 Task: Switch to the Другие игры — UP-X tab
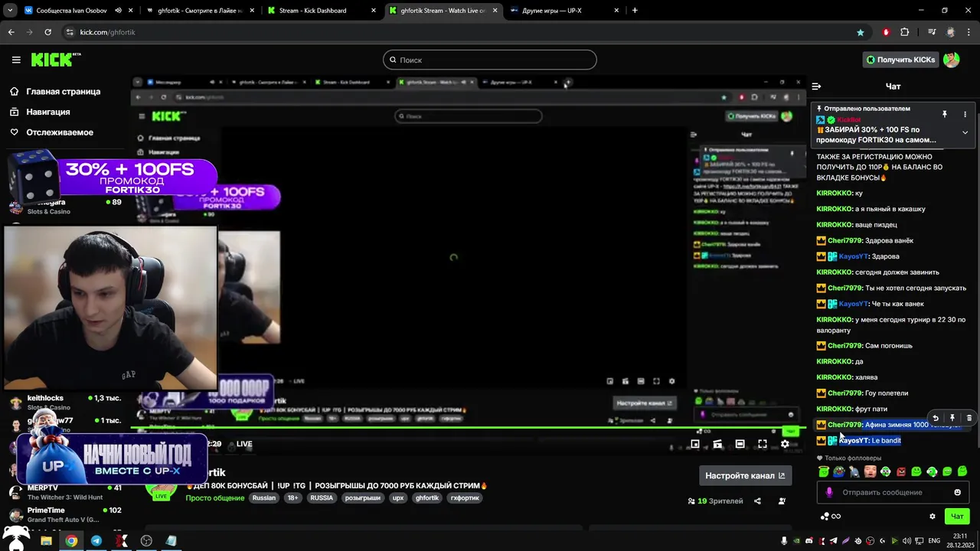[565, 11]
